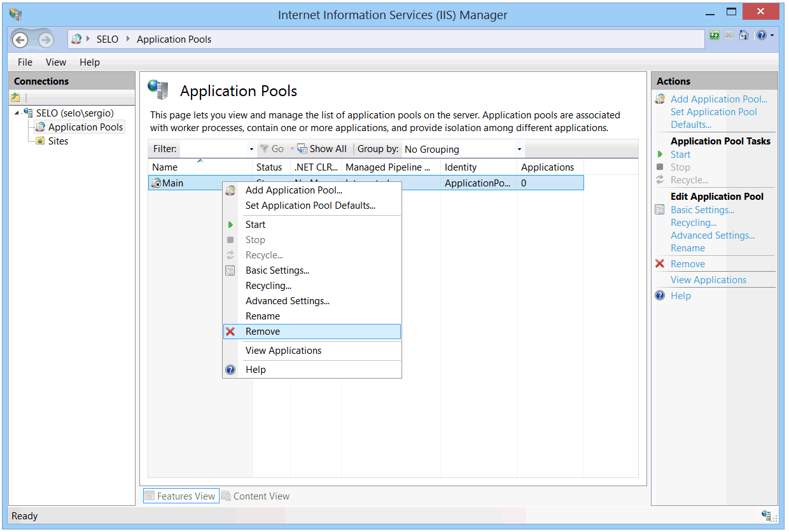The height and width of the screenshot is (532, 789).
Task: Click the Help question icon in context menu
Action: pyautogui.click(x=230, y=370)
